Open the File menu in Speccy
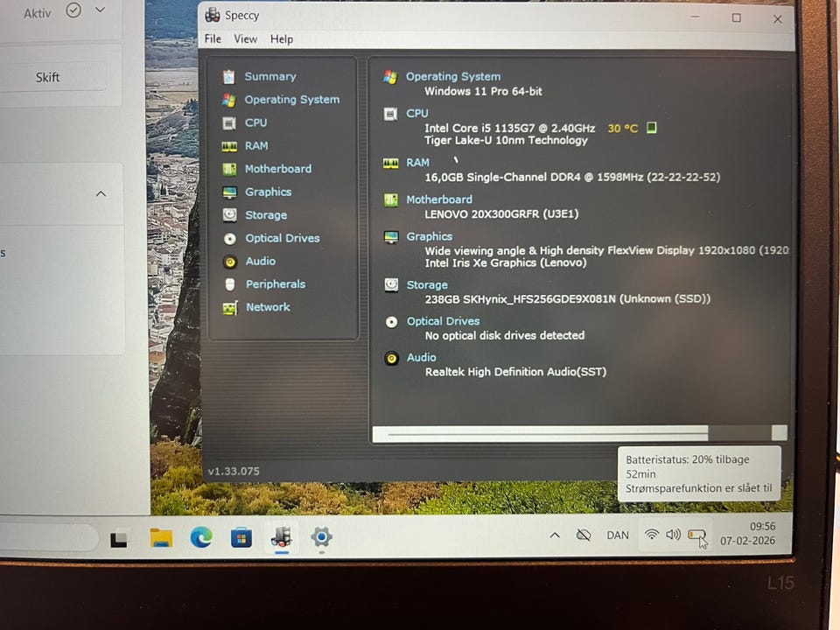Screen dimensions: 840x630 coord(213,38)
